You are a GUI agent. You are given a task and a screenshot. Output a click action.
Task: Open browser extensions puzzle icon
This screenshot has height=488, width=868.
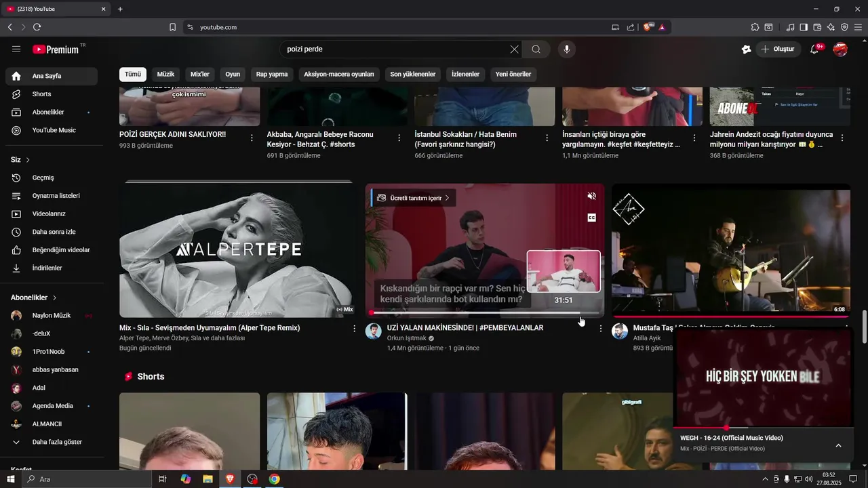[755, 27]
